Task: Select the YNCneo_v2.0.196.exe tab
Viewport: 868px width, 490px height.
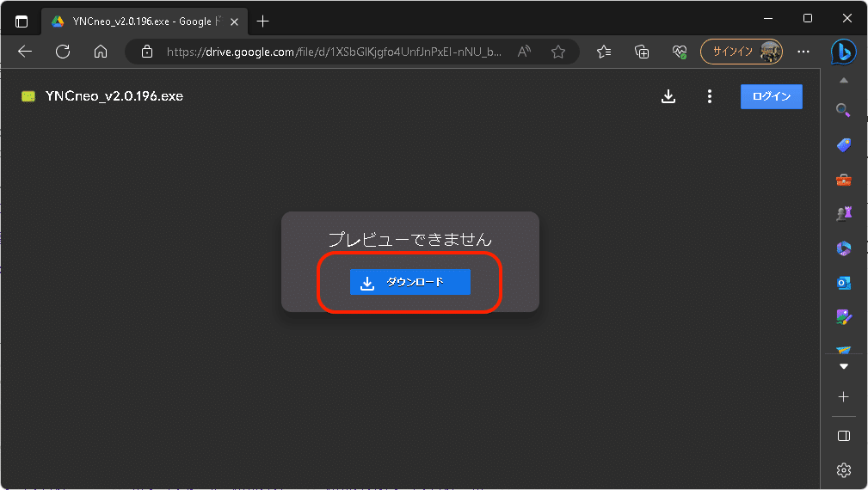Action: [142, 21]
